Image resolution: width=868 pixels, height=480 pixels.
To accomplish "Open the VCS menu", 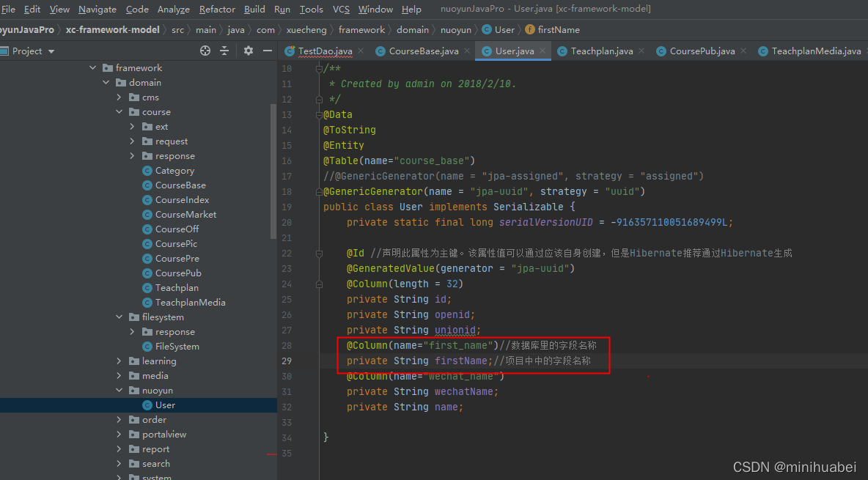I will point(341,10).
